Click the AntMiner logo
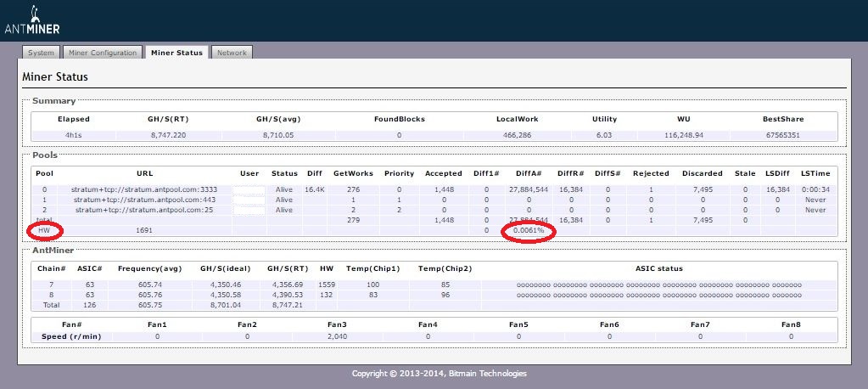Viewport: 868px width, 389px height. (32, 20)
